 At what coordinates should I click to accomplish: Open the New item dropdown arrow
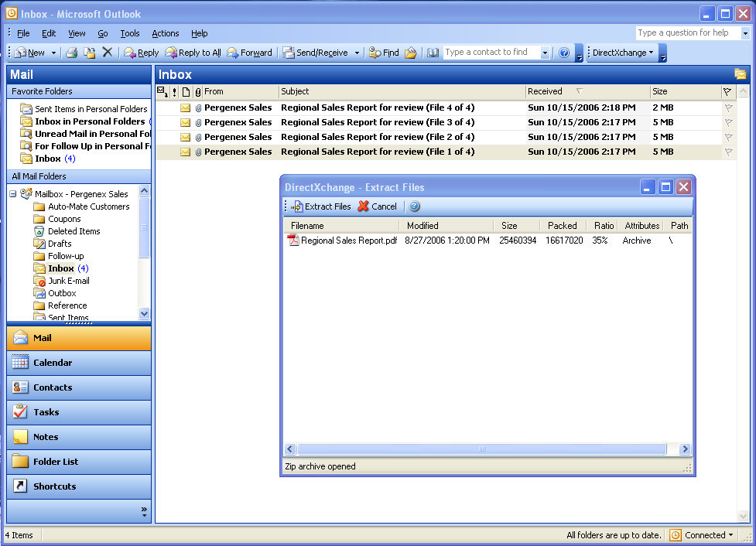tap(53, 53)
